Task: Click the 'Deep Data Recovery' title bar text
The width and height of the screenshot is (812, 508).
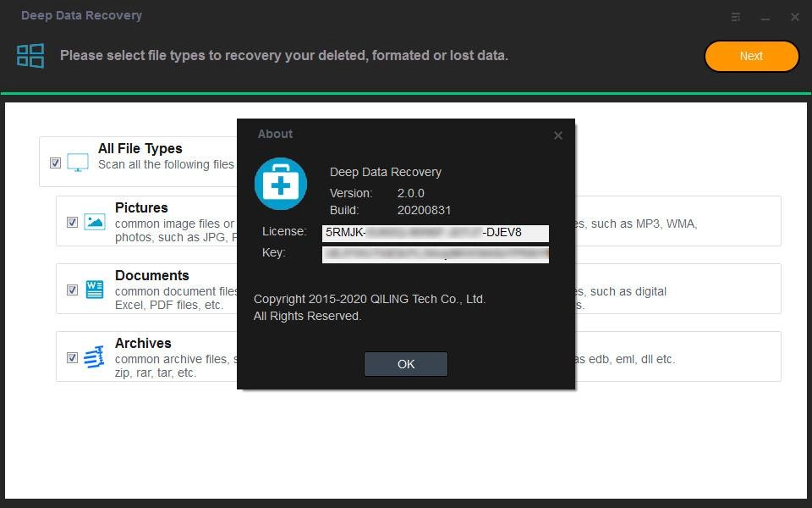Action: pos(82,15)
